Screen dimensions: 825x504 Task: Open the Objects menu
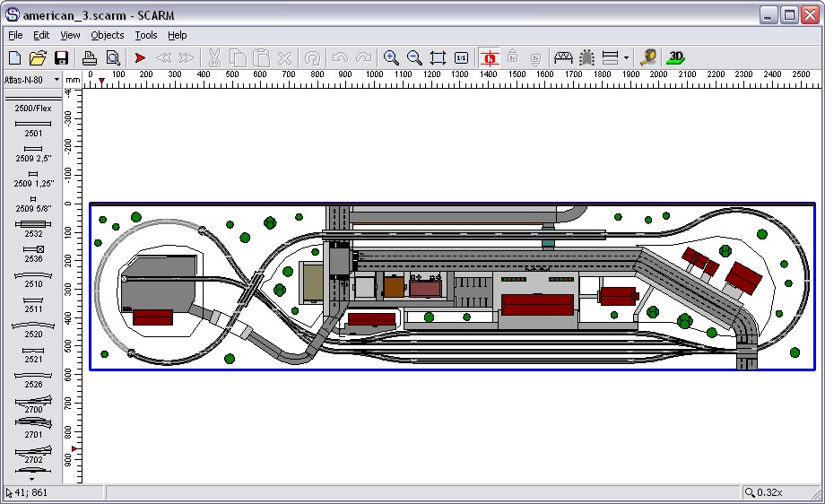click(108, 35)
